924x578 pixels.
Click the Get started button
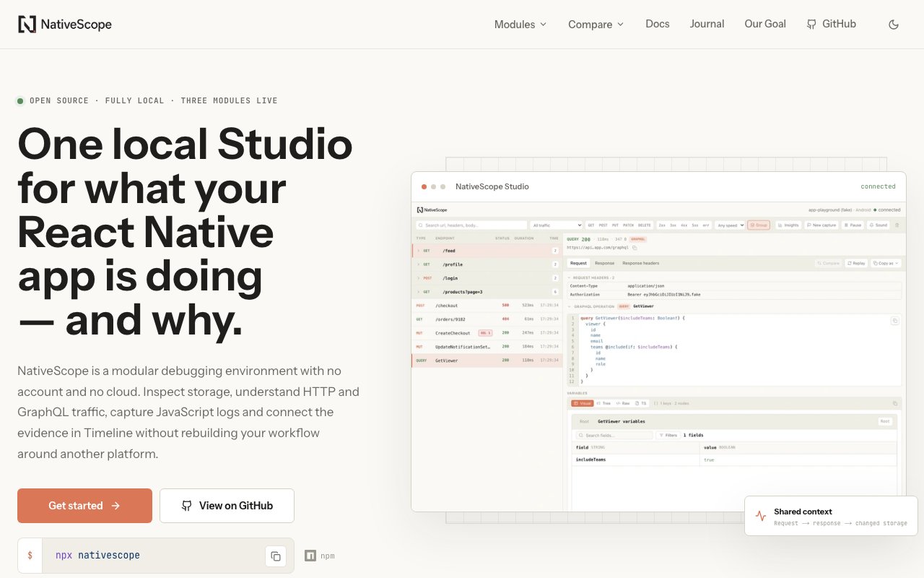(84, 506)
